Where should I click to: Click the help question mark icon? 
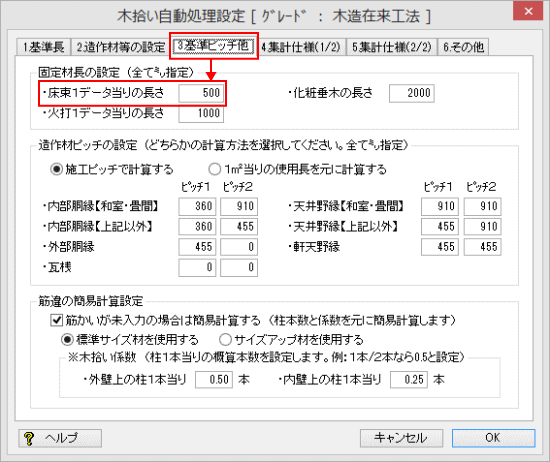tap(29, 438)
